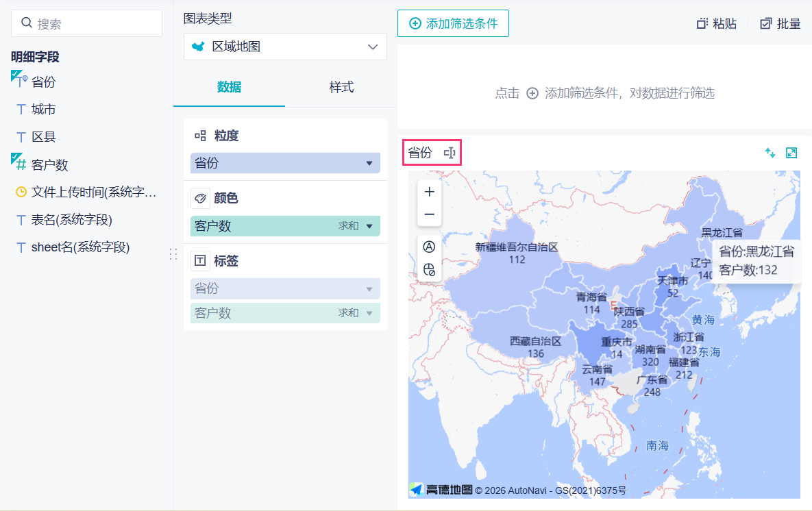The image size is (812, 511).
Task: Open the 图表类型 区域地图 dropdown
Action: point(285,47)
